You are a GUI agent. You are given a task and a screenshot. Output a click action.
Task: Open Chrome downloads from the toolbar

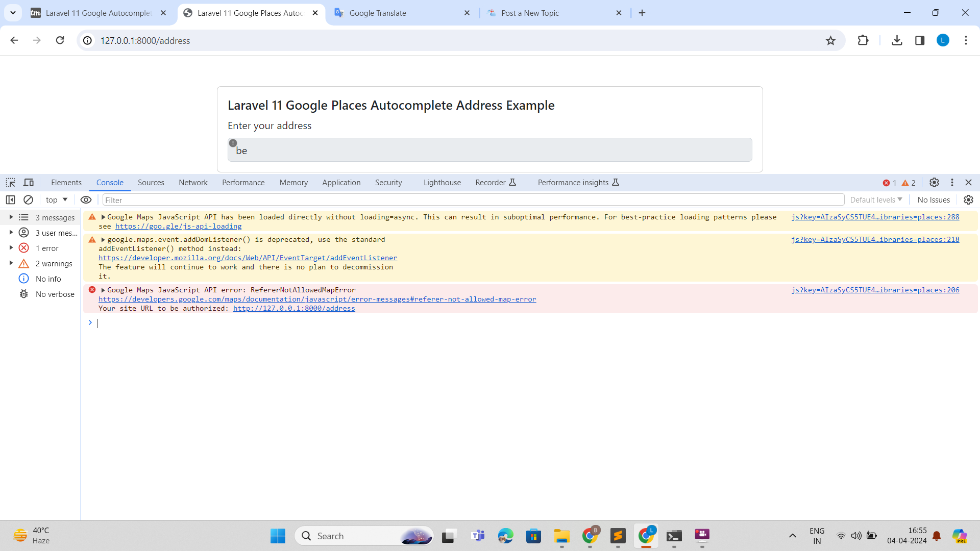click(x=897, y=40)
